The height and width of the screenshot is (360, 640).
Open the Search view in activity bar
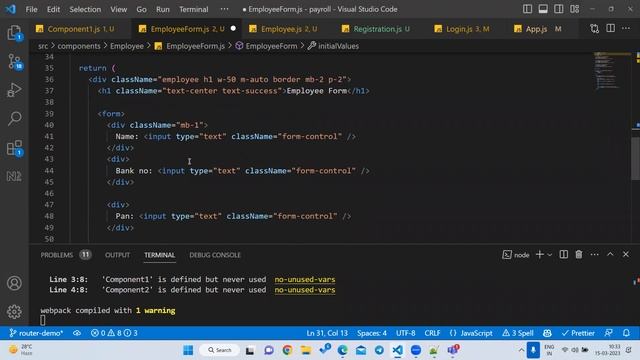pos(14,118)
